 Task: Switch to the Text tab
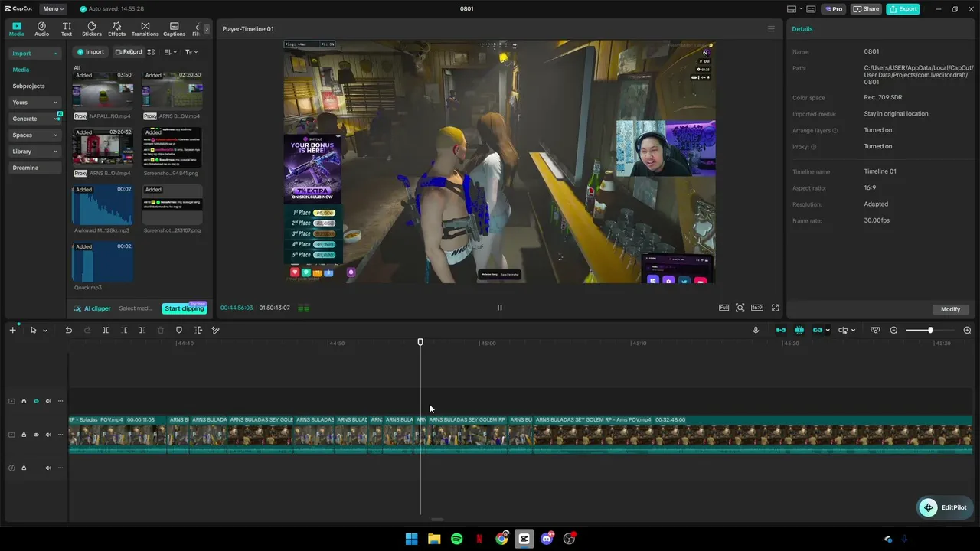[x=67, y=29]
